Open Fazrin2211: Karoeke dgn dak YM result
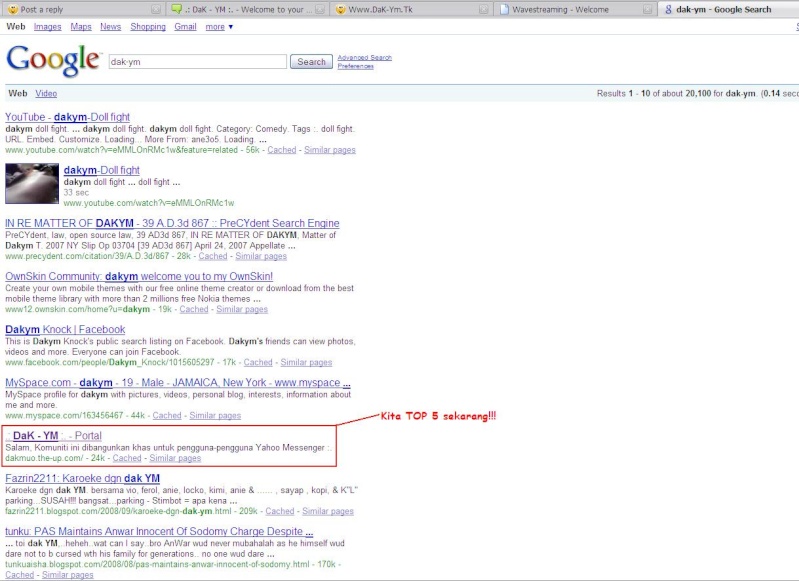799x581 pixels. [83, 478]
